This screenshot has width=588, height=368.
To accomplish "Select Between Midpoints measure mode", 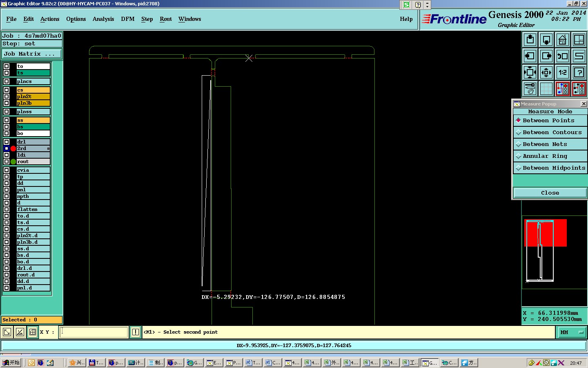I will [x=550, y=168].
